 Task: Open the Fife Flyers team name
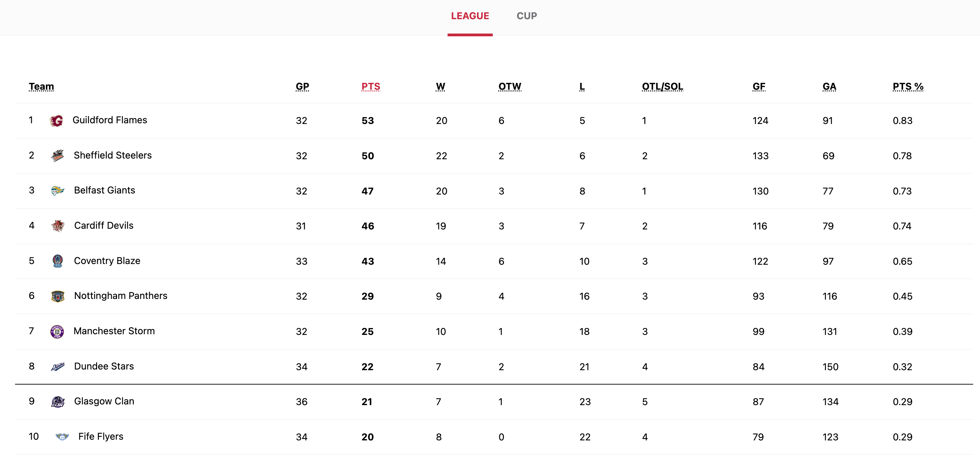(x=101, y=436)
